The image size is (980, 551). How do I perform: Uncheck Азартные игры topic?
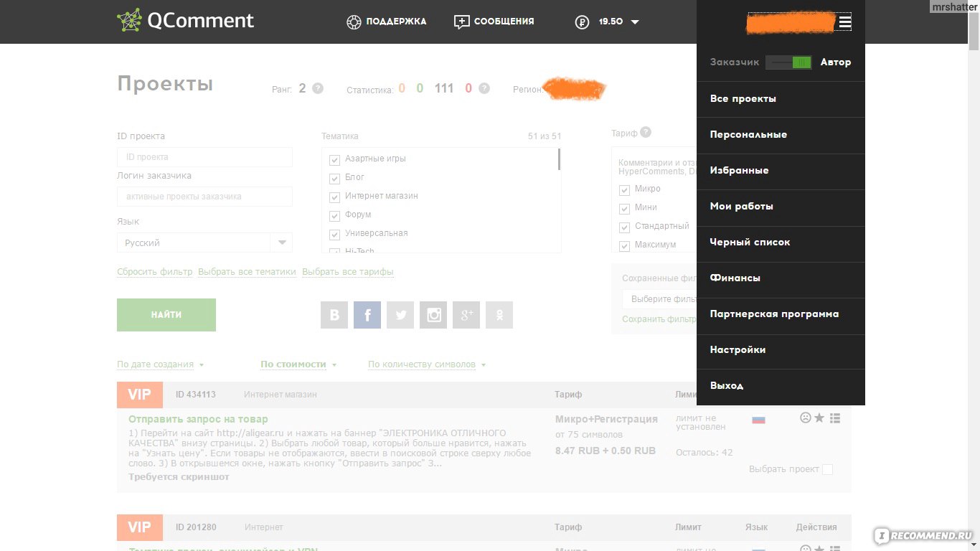tap(334, 159)
